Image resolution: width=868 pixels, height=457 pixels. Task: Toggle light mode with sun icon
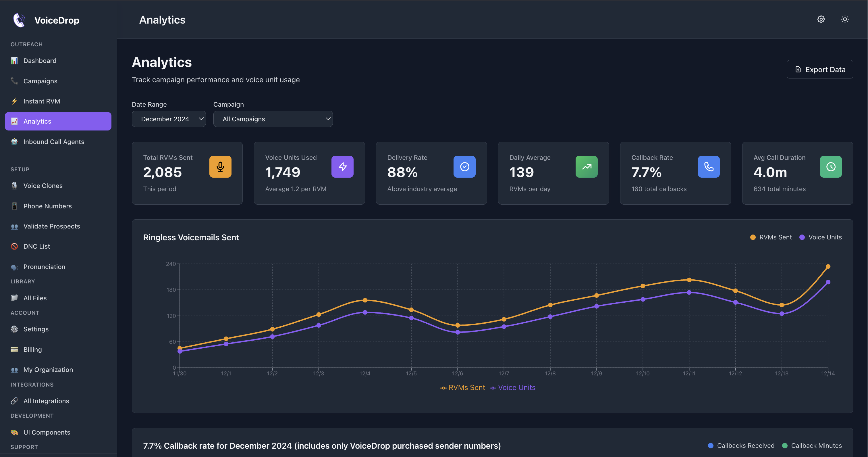click(844, 19)
